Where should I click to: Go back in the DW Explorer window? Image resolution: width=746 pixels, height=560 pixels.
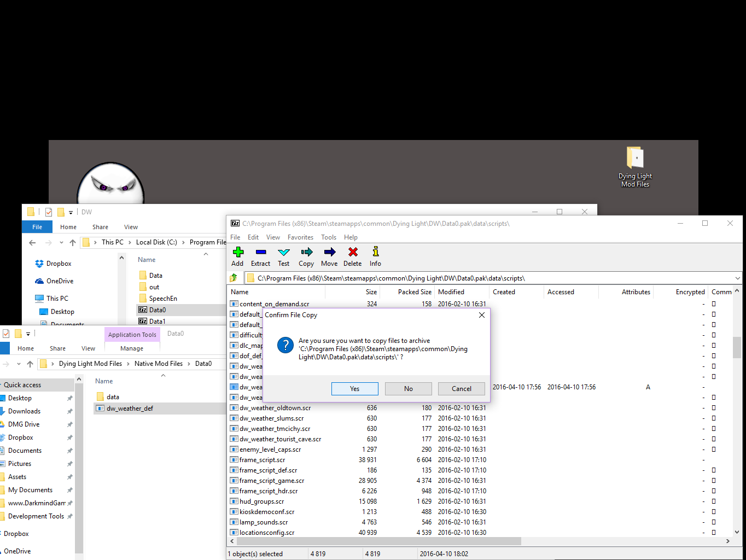(x=32, y=242)
